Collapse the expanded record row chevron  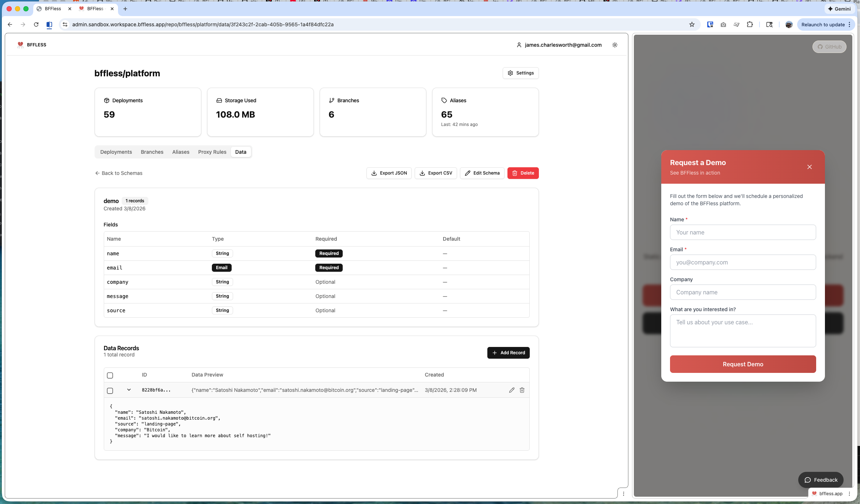129,390
